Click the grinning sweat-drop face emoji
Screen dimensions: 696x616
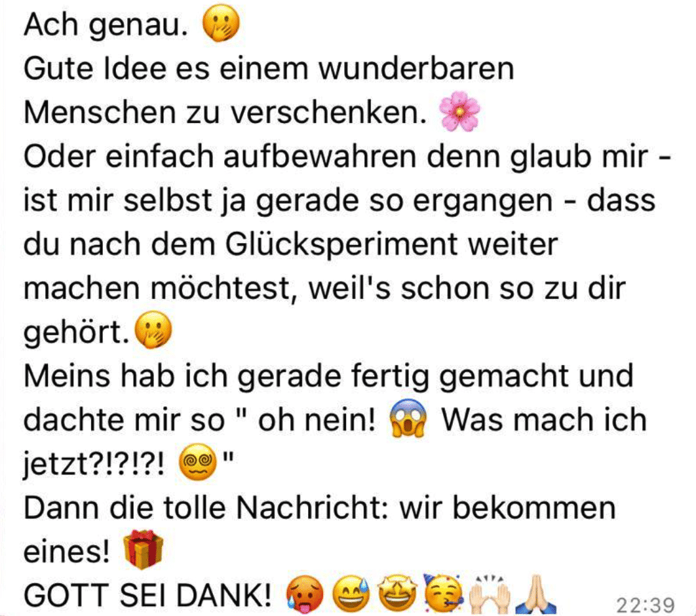(x=351, y=594)
